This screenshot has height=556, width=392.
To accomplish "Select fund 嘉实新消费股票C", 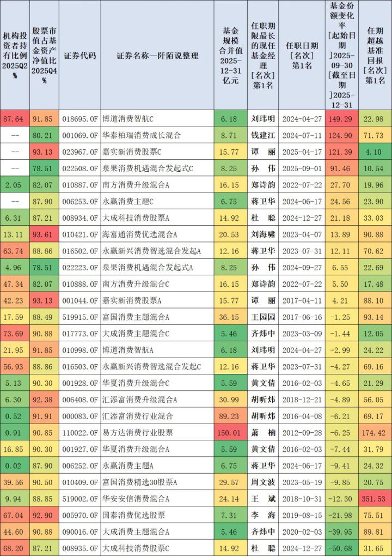I will pos(132,152).
